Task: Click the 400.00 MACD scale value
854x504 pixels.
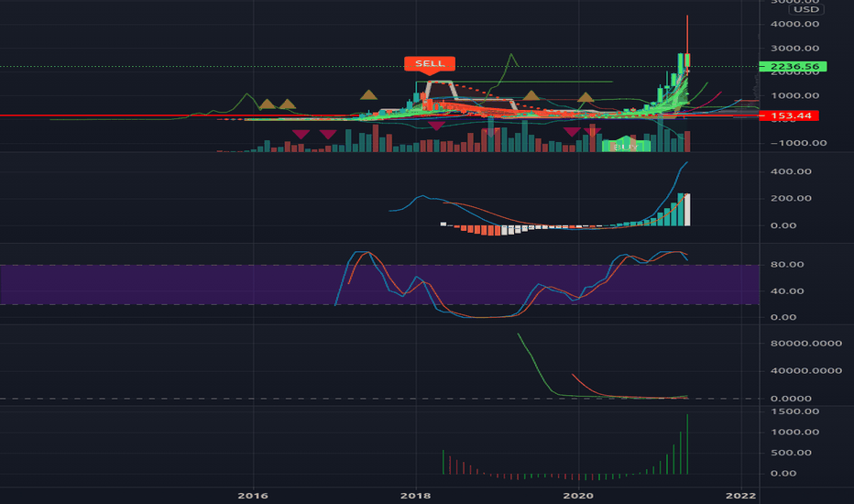Action: coord(791,171)
